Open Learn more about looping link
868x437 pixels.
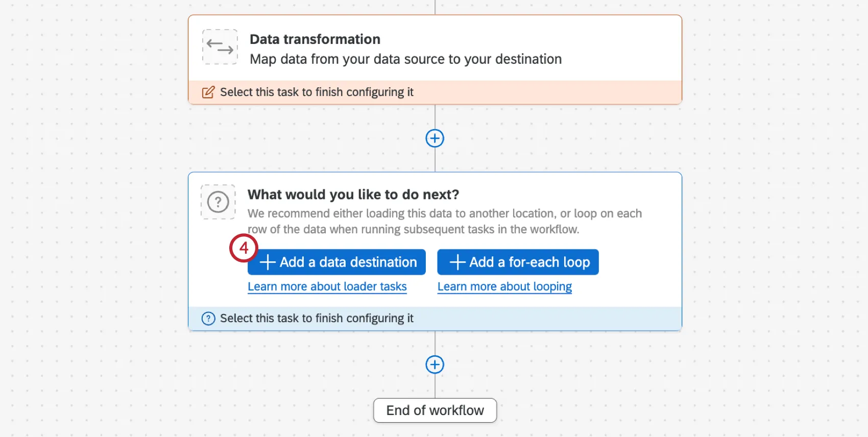point(504,286)
